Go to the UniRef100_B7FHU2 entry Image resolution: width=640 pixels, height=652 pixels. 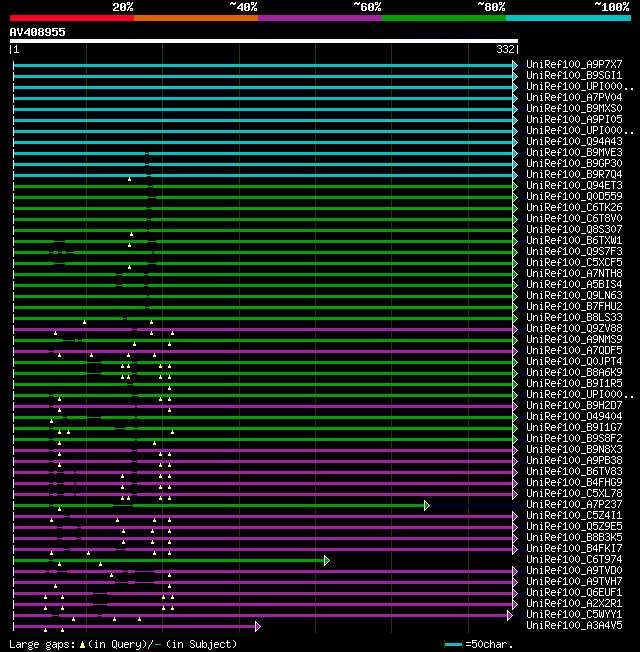pos(574,306)
